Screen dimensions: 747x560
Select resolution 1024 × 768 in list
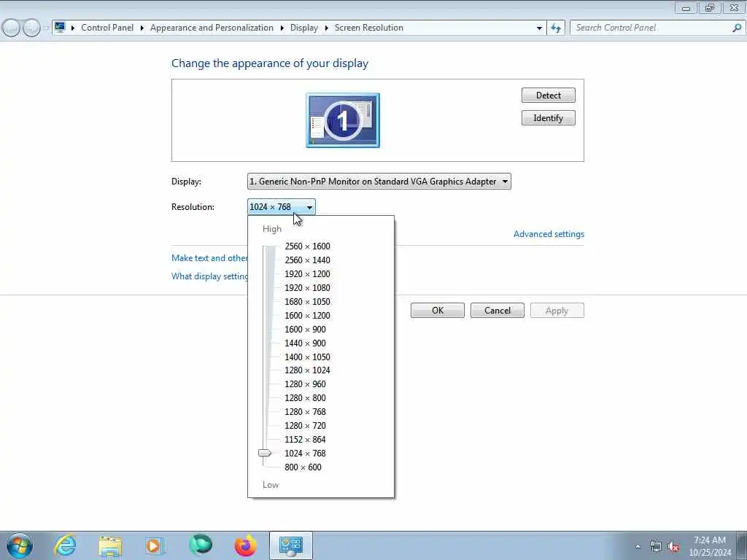tap(306, 453)
